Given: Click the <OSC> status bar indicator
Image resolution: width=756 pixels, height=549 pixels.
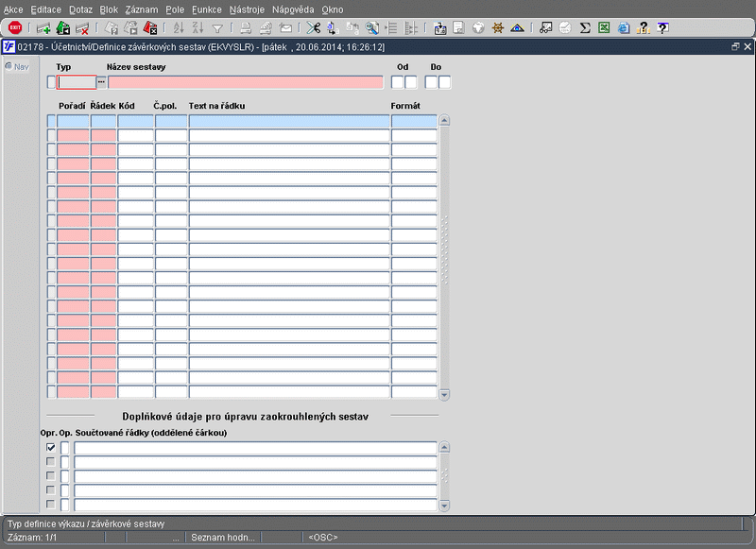Looking at the screenshot, I should [x=323, y=538].
